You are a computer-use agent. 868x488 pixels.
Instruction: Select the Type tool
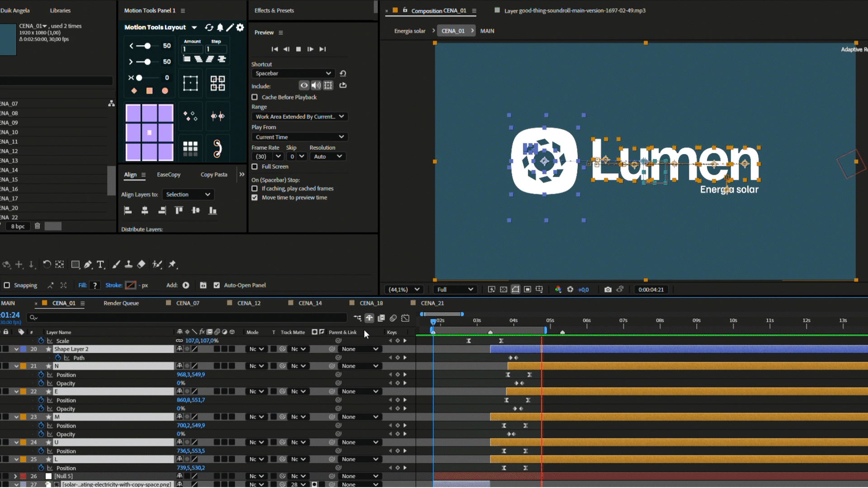click(100, 264)
